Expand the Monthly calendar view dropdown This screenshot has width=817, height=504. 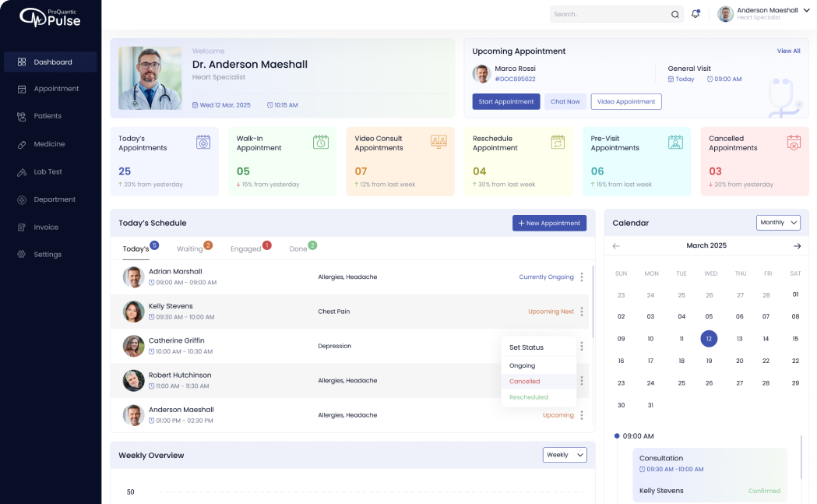click(778, 223)
